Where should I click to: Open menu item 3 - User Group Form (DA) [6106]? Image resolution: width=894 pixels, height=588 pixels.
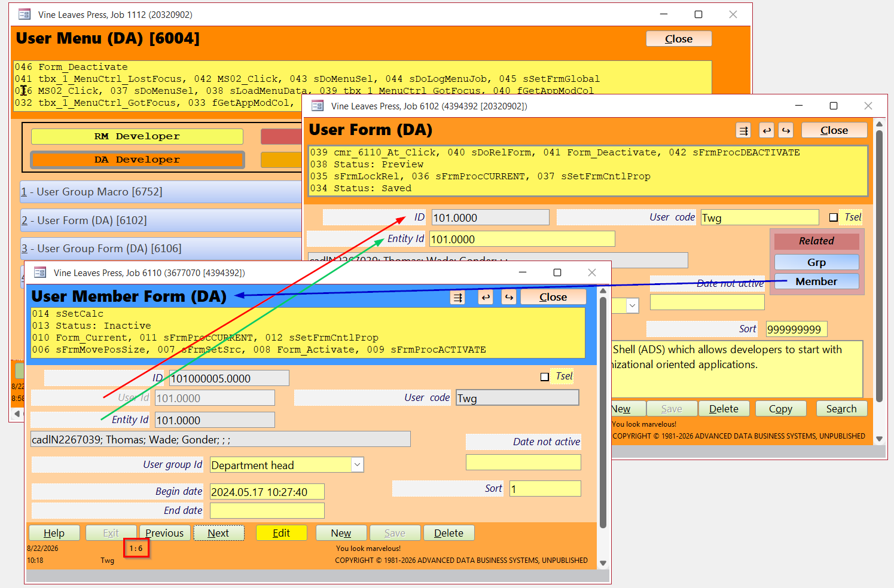(x=161, y=249)
